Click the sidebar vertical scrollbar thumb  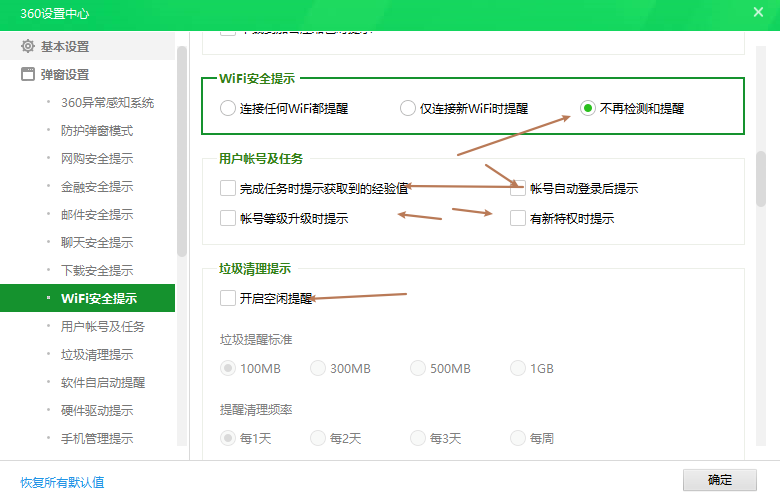tap(182, 151)
